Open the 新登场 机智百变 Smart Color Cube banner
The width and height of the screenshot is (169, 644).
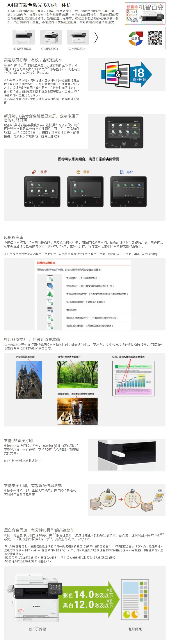click(x=145, y=13)
